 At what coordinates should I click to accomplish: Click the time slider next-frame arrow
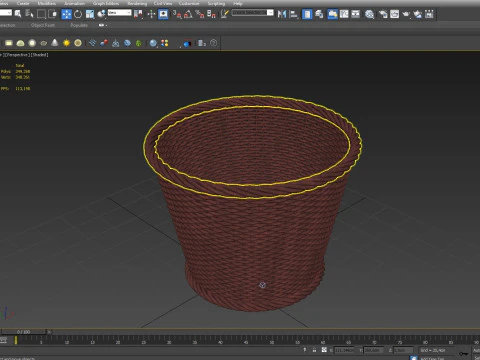click(x=50, y=332)
